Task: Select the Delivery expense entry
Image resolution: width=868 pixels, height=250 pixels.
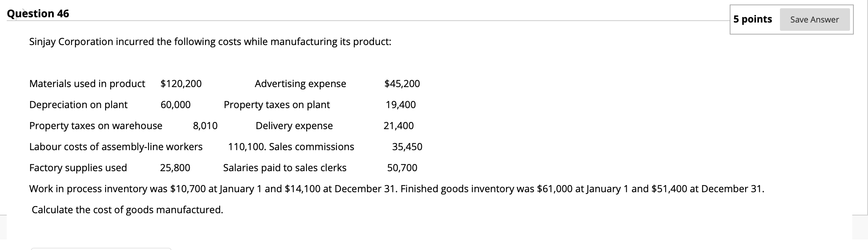Action: [x=294, y=126]
